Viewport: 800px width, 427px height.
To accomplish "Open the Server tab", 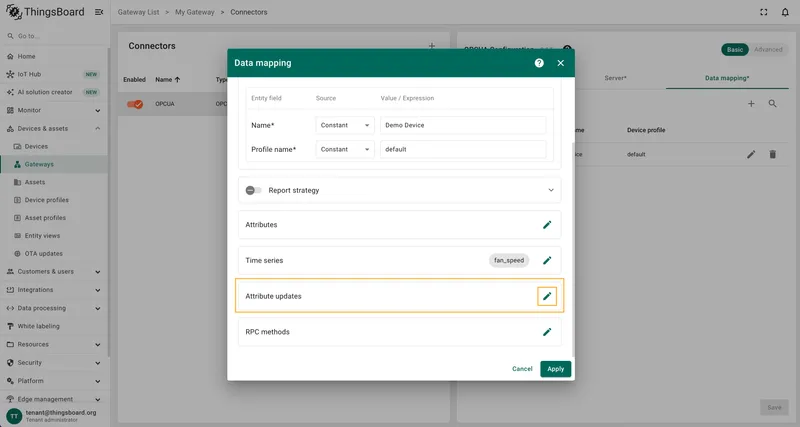I will [615, 78].
